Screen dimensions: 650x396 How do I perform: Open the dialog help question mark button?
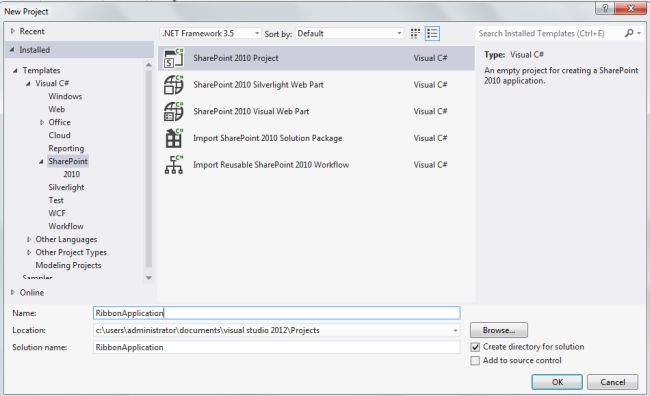[605, 8]
